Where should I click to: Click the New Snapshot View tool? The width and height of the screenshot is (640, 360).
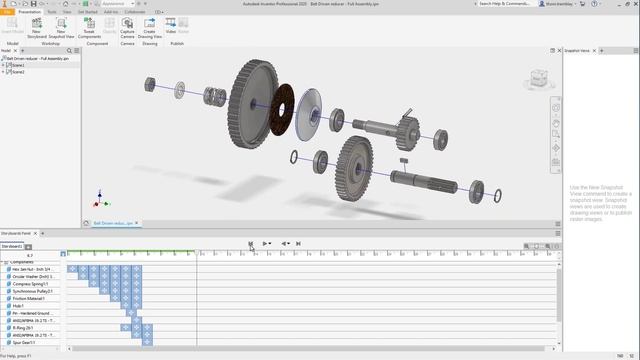(61, 28)
